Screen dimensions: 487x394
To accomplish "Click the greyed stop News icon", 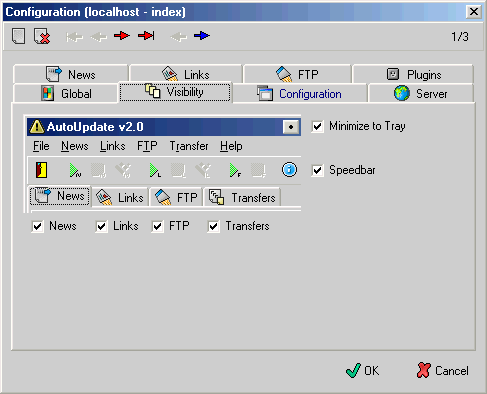I will 98,170.
